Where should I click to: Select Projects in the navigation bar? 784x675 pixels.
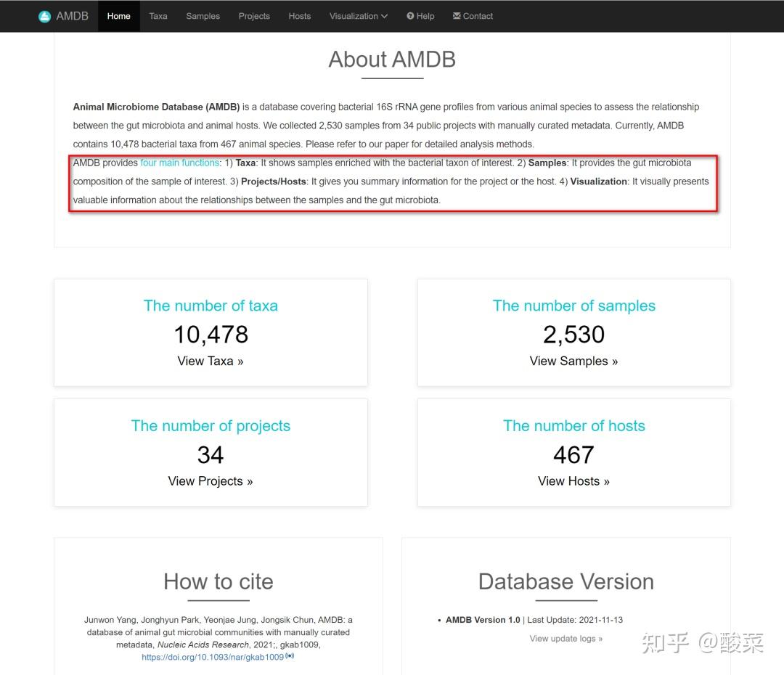coord(254,16)
